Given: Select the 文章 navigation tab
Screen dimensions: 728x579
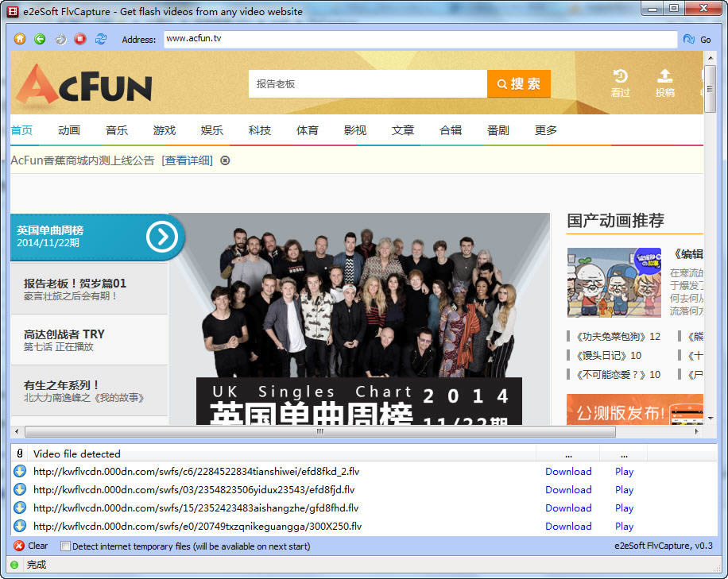Looking at the screenshot, I should pos(402,130).
